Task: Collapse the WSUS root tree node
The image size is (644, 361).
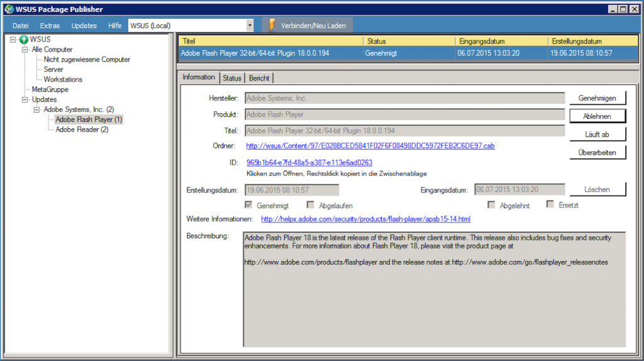Action: click(13, 40)
